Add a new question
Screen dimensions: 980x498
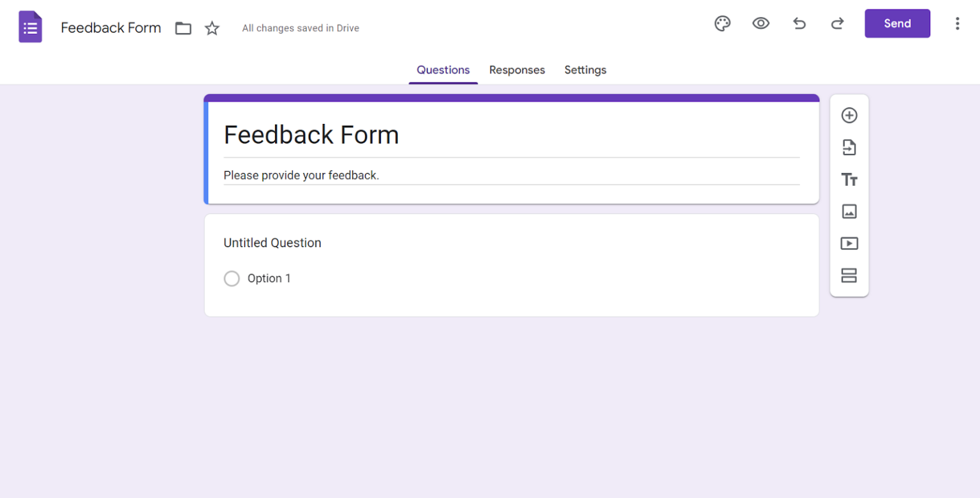pos(849,115)
